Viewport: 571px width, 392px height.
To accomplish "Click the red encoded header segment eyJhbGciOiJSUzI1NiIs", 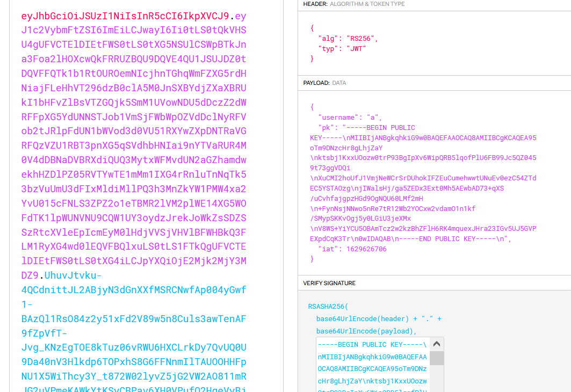I will pyautogui.click(x=125, y=16).
